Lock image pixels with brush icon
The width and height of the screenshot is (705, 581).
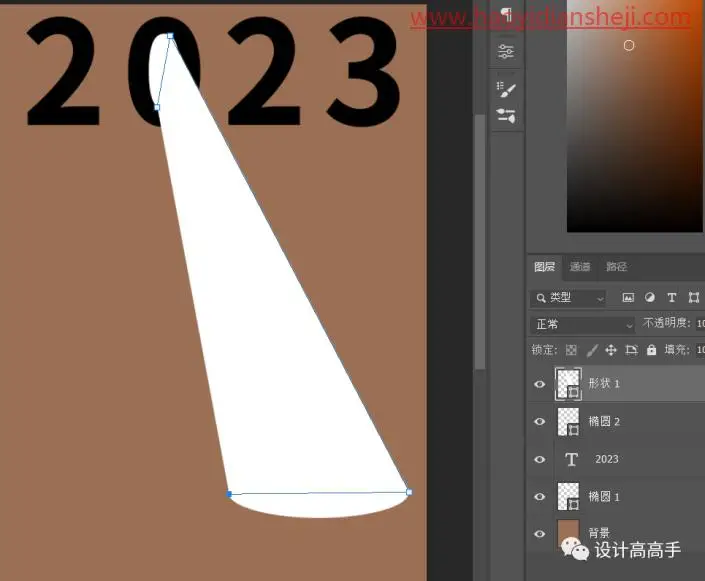(x=592, y=350)
